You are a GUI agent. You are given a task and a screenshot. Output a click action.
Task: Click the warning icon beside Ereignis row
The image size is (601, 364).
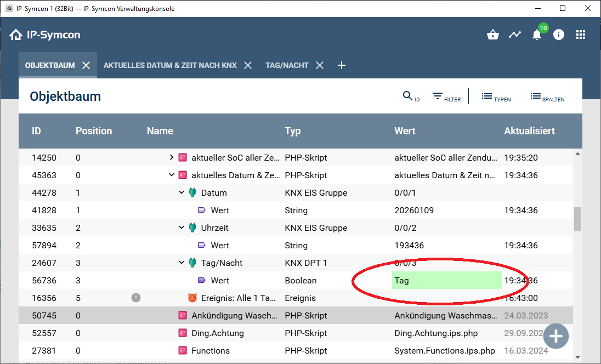[x=136, y=298]
